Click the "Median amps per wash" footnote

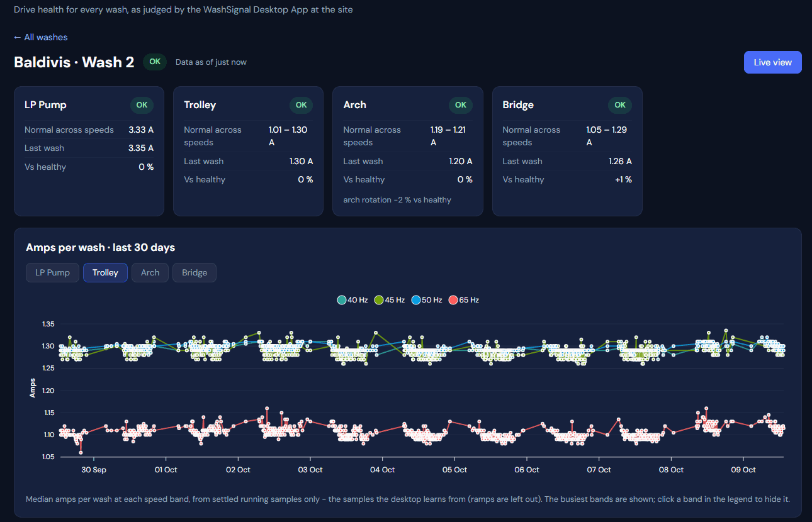point(408,499)
